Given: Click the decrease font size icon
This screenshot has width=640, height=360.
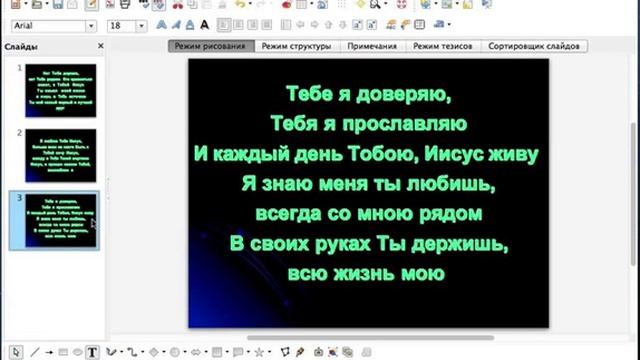Looking at the screenshot, I should (x=371, y=25).
